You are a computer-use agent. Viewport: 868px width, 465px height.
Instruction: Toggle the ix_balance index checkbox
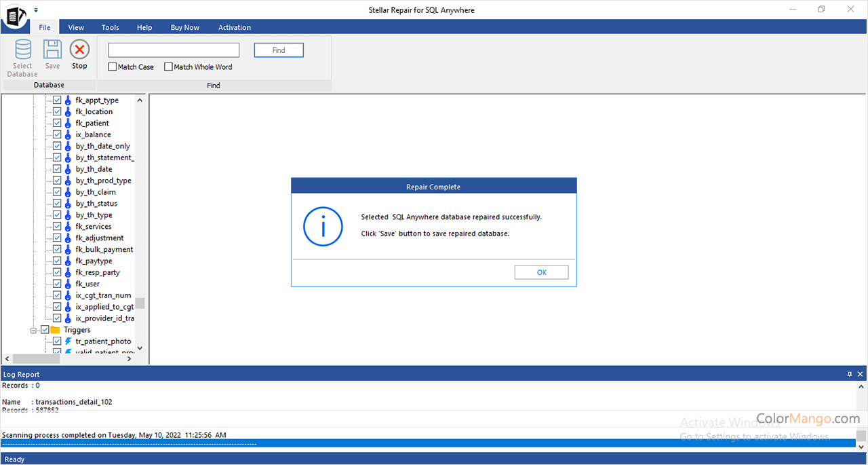pos(57,134)
